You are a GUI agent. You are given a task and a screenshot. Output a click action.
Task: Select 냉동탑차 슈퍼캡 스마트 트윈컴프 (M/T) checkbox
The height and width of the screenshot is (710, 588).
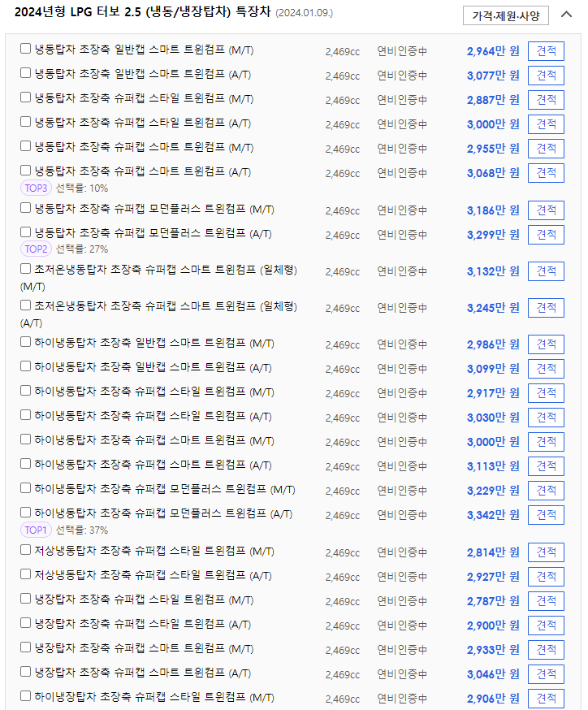25,146
